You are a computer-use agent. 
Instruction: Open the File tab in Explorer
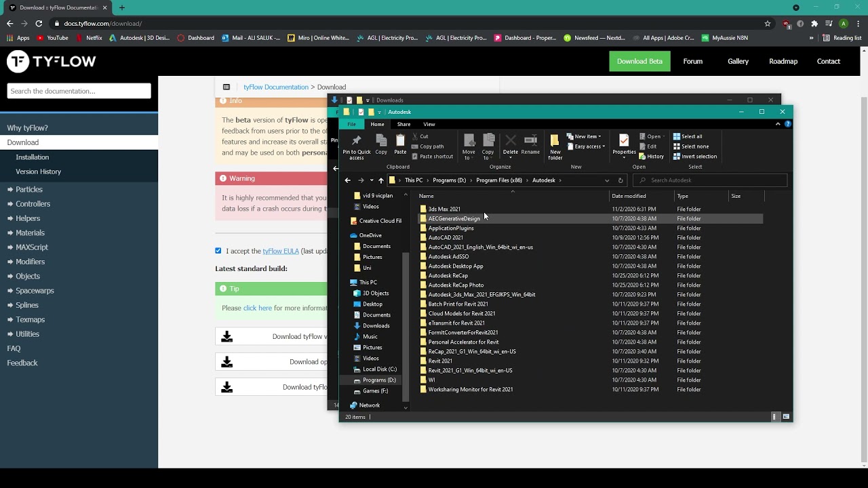351,124
